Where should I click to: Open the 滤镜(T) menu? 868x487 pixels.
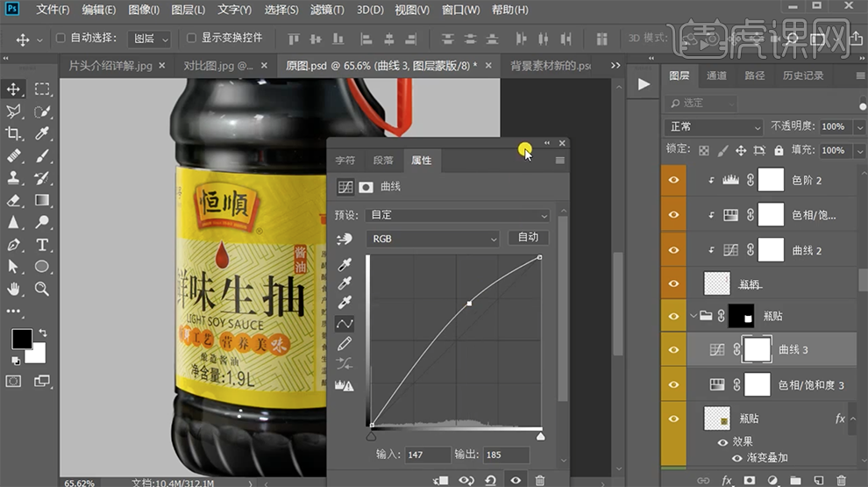(327, 11)
